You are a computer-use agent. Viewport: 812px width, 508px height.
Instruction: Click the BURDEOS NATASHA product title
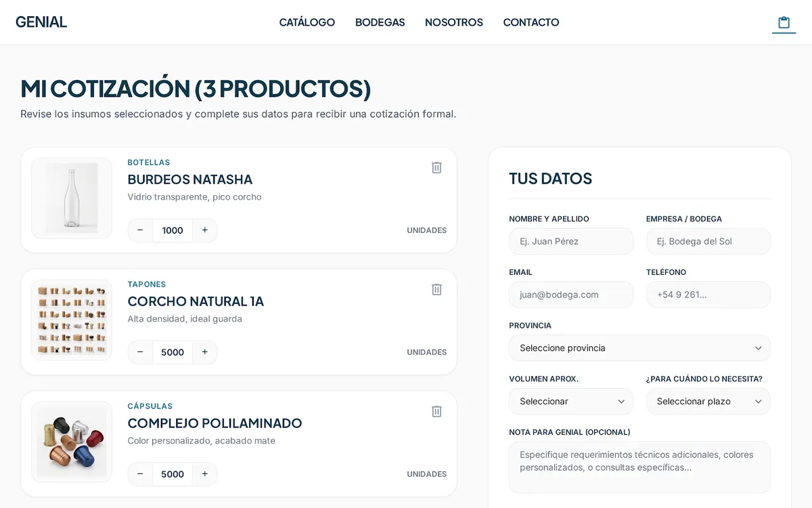190,179
